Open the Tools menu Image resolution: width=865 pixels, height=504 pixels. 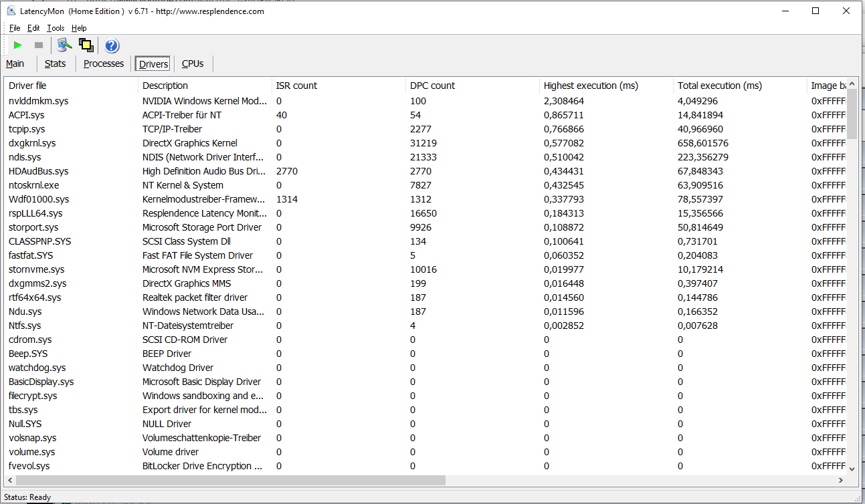tap(56, 28)
